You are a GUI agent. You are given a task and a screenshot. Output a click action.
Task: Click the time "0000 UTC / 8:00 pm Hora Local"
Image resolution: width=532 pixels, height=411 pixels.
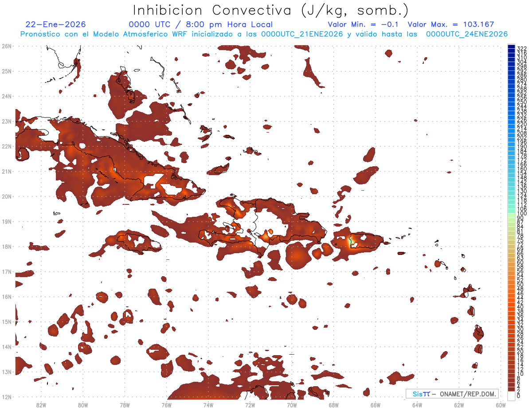coord(201,24)
